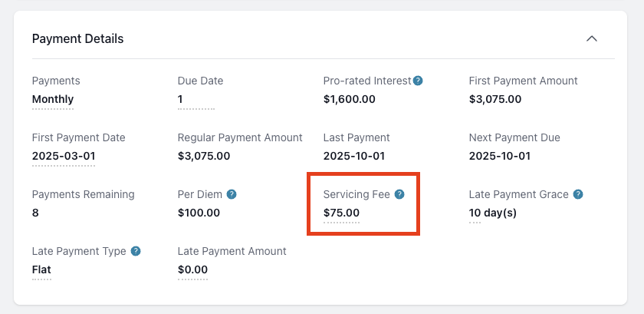Click the $3,075.00 First Payment Amount value
644x314 pixels.
point(495,99)
